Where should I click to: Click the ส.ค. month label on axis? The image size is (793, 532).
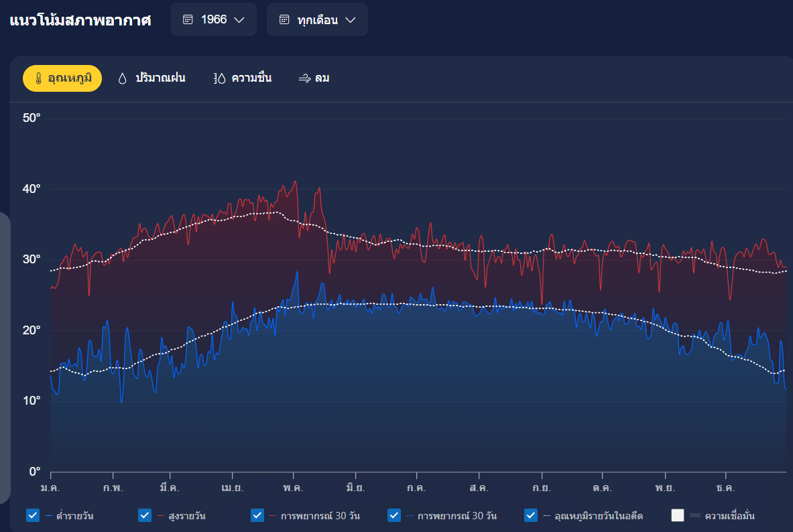tap(479, 488)
